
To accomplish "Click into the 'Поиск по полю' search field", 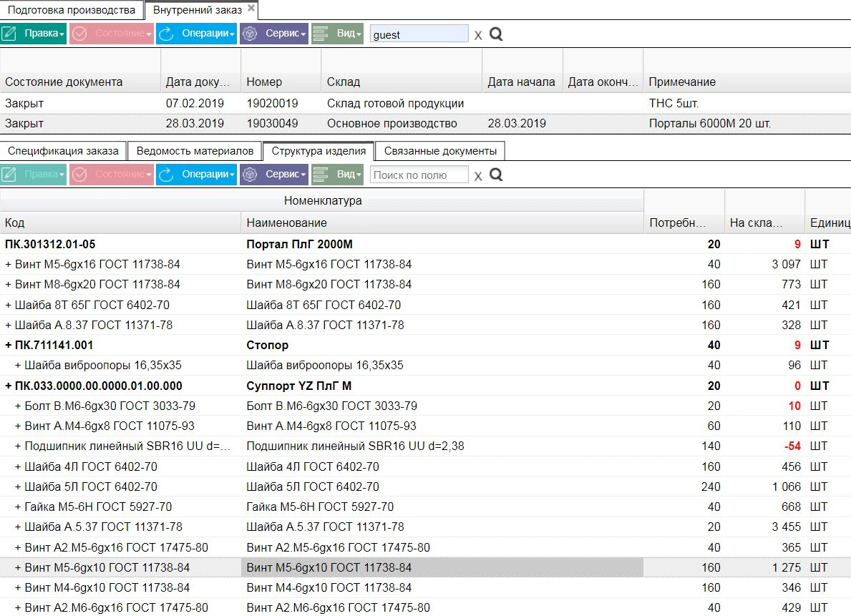I will click(x=419, y=175).
